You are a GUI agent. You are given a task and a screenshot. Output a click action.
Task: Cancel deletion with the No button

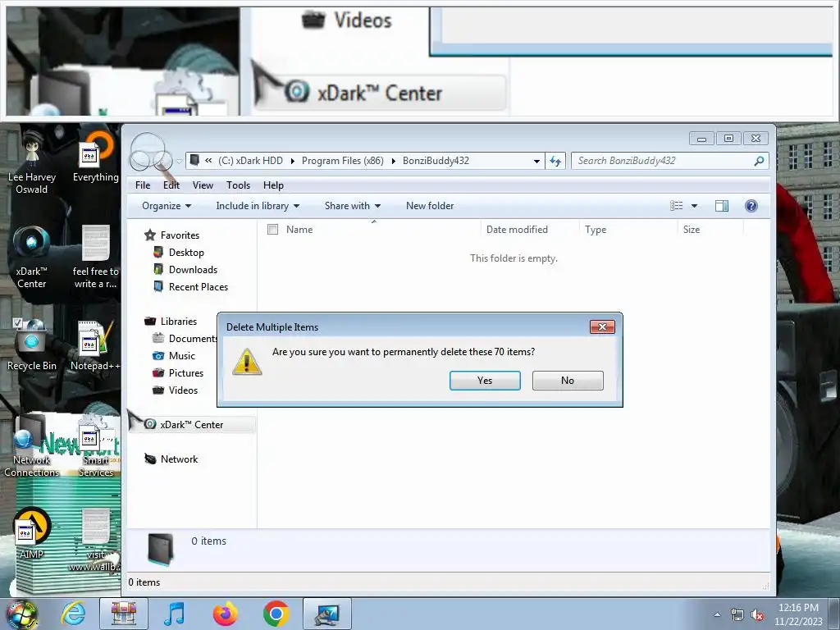(568, 381)
